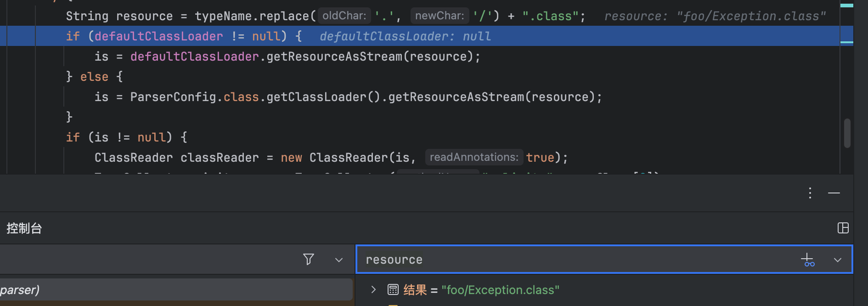868x306 pixels.
Task: Click the newChar: inlay hint label
Action: [440, 16]
